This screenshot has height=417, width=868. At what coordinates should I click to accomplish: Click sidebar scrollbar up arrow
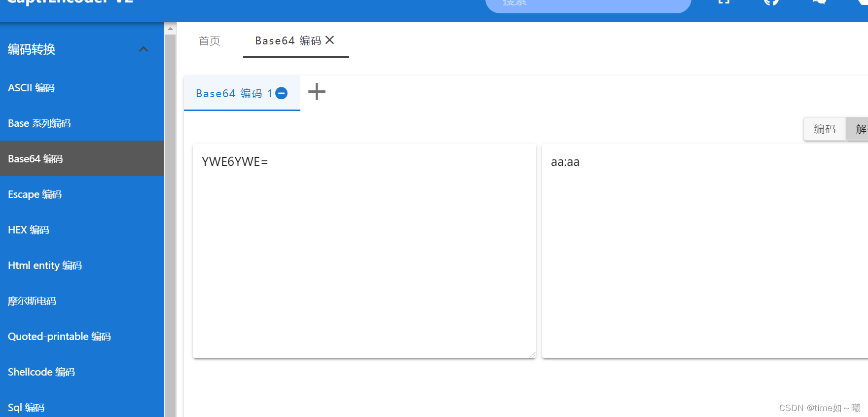170,29
